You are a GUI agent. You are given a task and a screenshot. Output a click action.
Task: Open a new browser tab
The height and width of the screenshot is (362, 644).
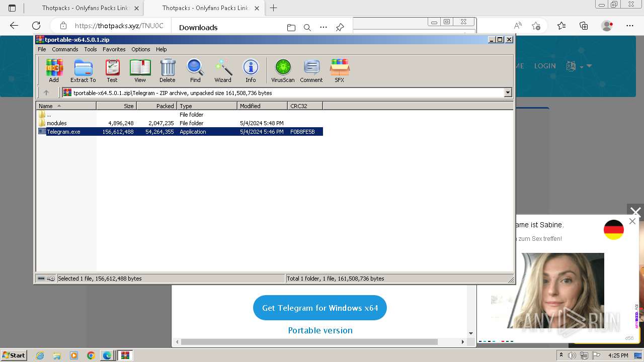[x=273, y=8]
